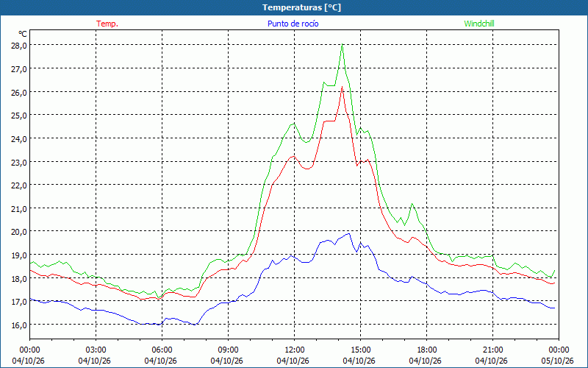The width and height of the screenshot is (588, 368).
Task: Click the 03:00 time axis label
Action: [96, 350]
